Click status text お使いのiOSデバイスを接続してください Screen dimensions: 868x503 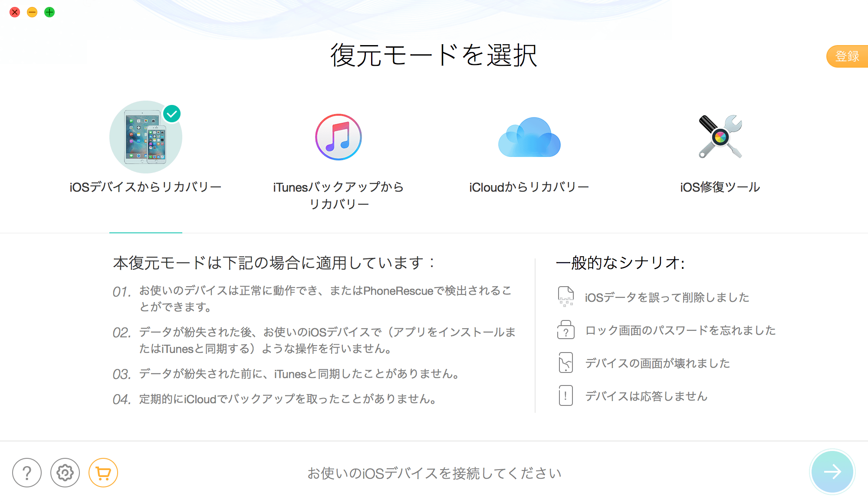[434, 473]
